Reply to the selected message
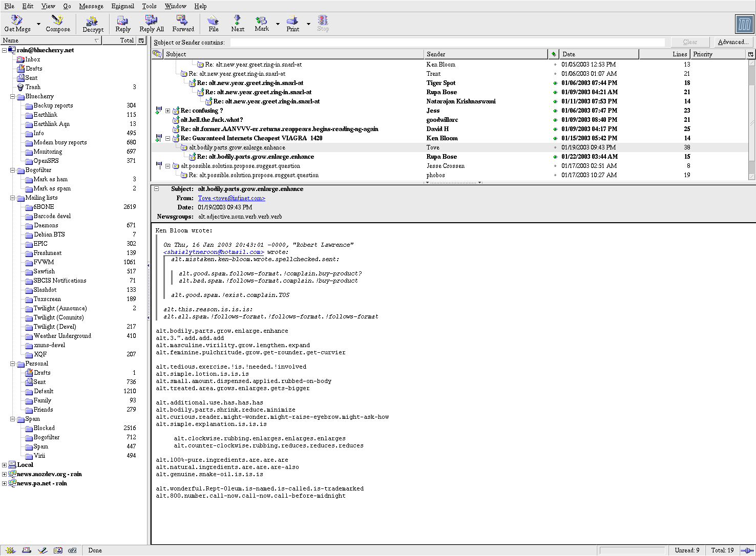Screen dimensions: 756x556 click(122, 24)
